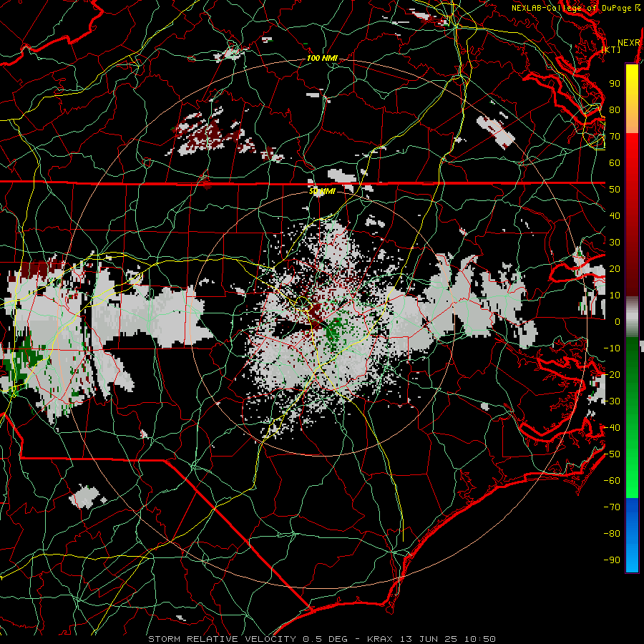Pick the gray zero-velocity segment of the color bar
This screenshot has height=644, width=644.
[632, 317]
